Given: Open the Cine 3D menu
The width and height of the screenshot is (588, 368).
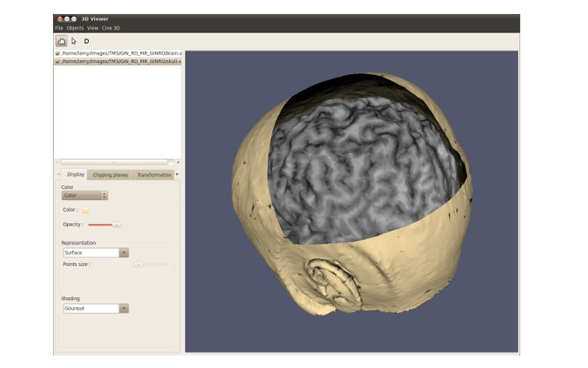Looking at the screenshot, I should tap(111, 28).
